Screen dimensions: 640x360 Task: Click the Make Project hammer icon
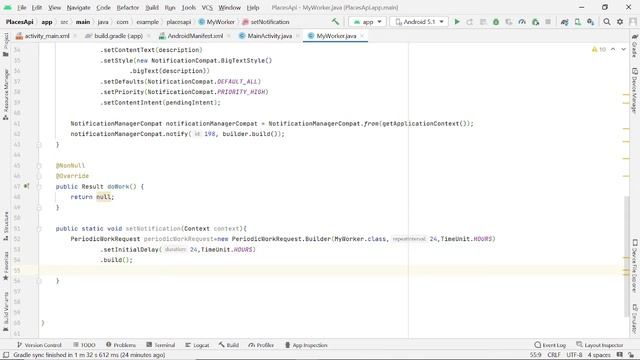click(x=335, y=22)
